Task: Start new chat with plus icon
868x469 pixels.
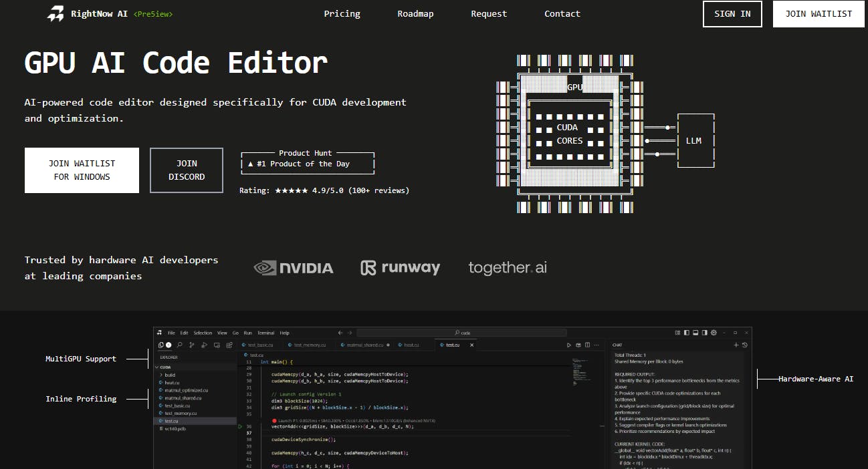Action: (x=736, y=345)
